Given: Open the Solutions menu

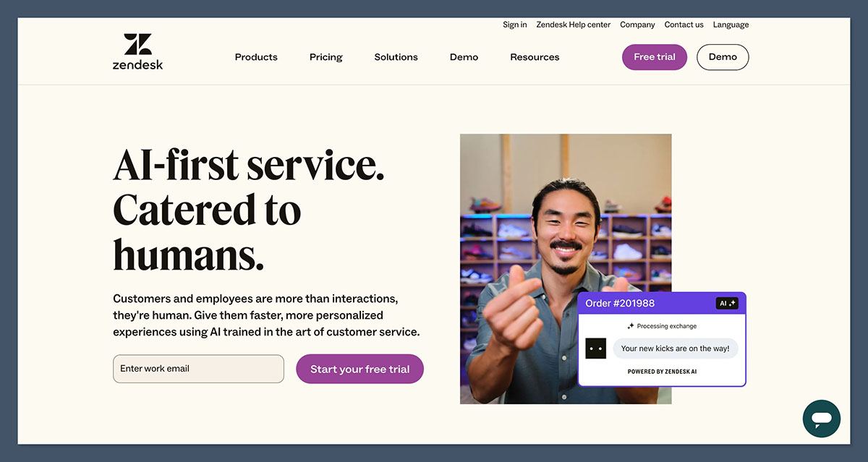Looking at the screenshot, I should (x=396, y=57).
